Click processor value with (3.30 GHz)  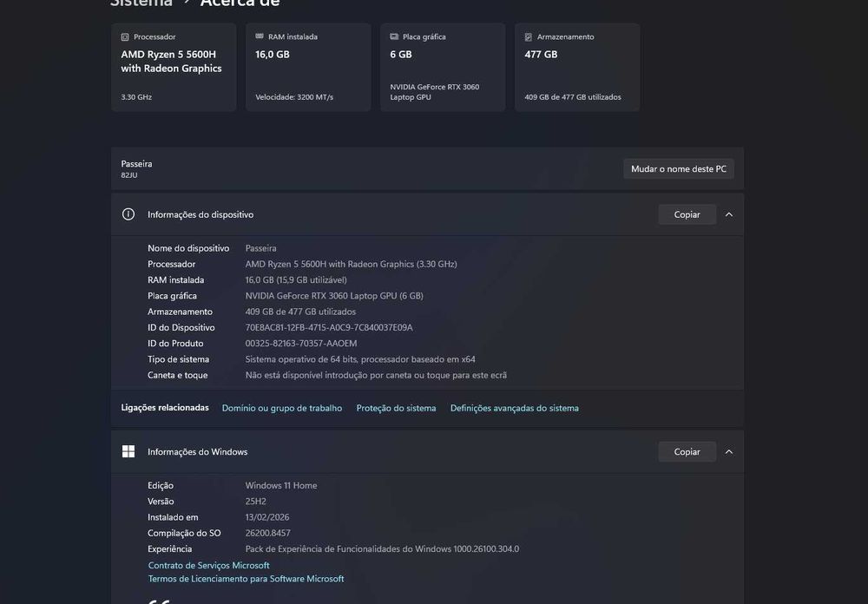[x=351, y=264]
